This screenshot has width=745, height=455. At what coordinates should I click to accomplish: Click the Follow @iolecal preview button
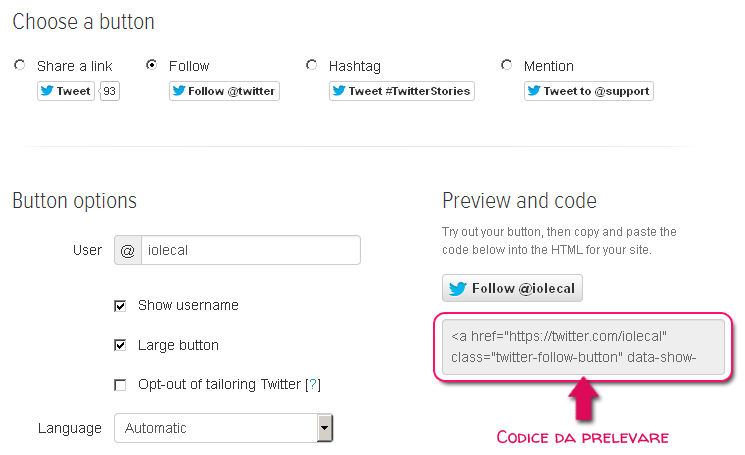(x=512, y=289)
